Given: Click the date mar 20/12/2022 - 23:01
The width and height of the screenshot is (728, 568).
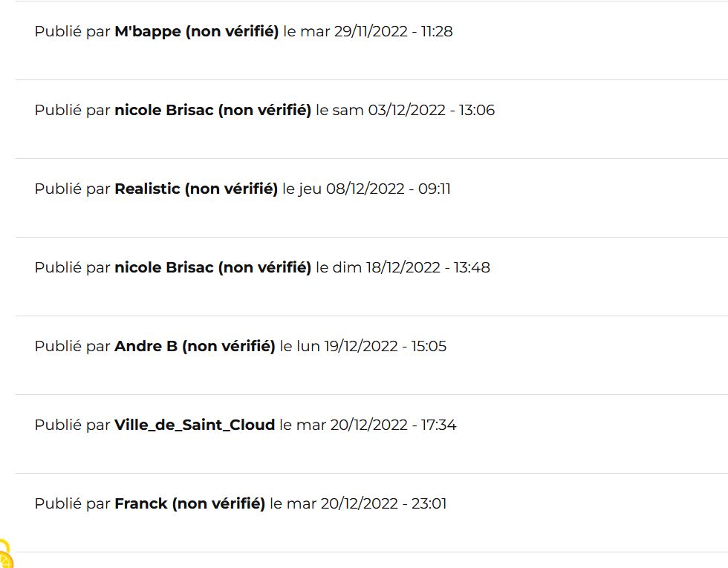Looking at the screenshot, I should (x=367, y=503).
